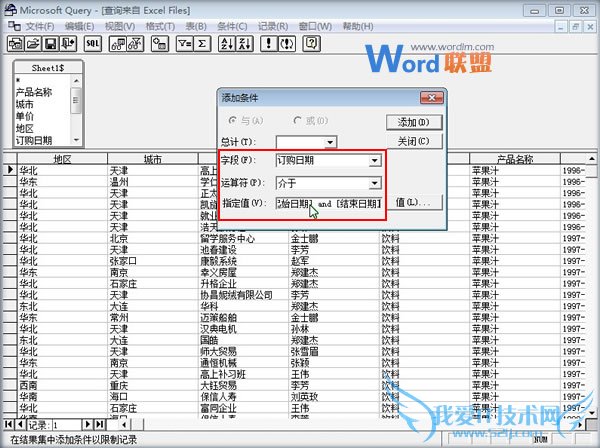Click the New Query toolbar icon
This screenshot has width=600, height=448.
click(16, 44)
